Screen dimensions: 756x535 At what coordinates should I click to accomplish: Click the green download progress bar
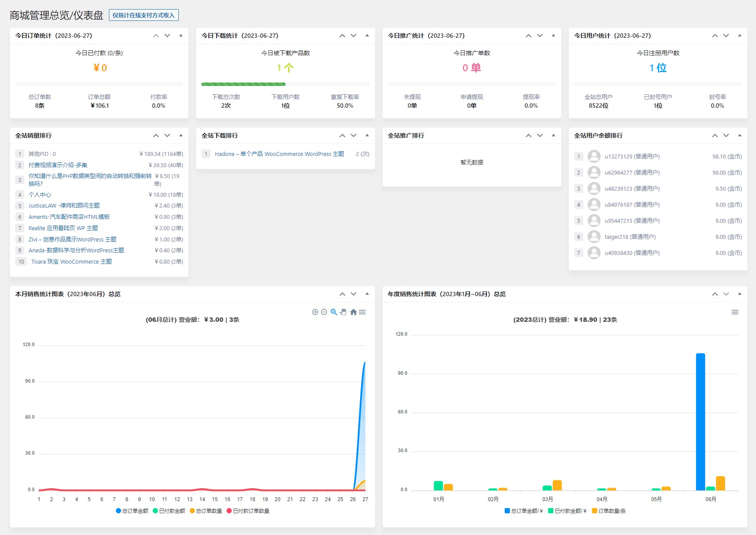(243, 84)
